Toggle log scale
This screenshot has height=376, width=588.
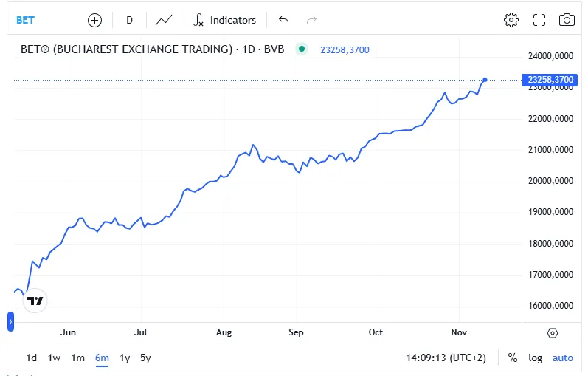point(536,358)
